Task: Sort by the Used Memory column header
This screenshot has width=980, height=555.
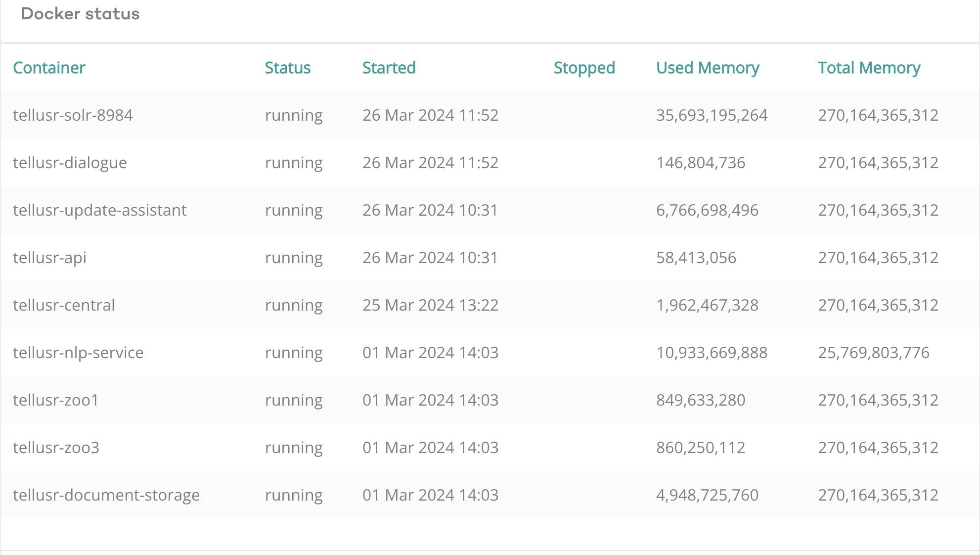Action: point(708,68)
